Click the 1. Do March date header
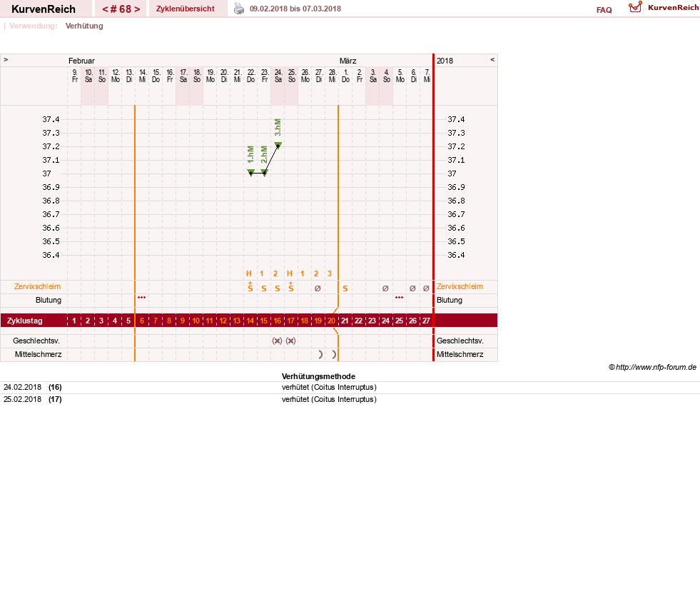 (x=345, y=76)
